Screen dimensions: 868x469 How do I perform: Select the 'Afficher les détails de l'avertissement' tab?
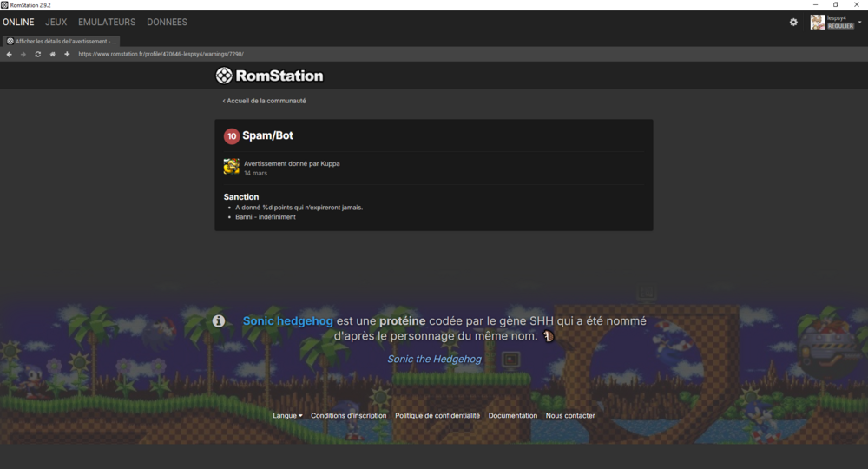pyautogui.click(x=61, y=41)
